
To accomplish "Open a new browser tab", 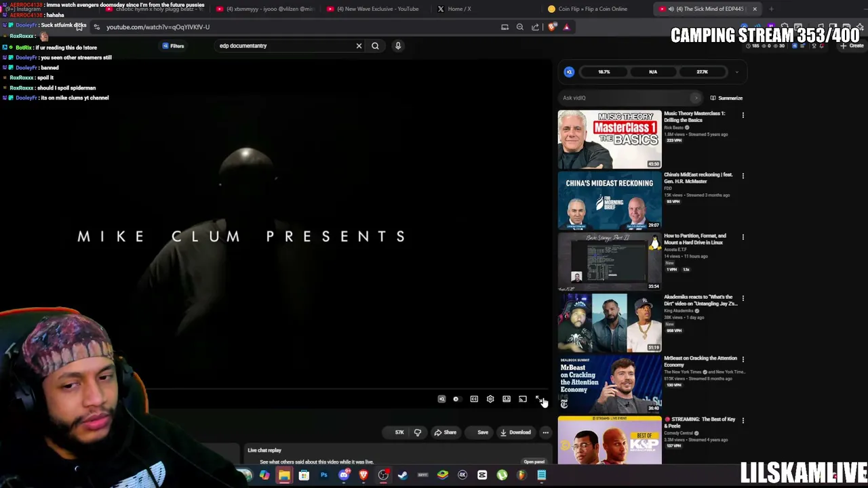I will 771,9.
